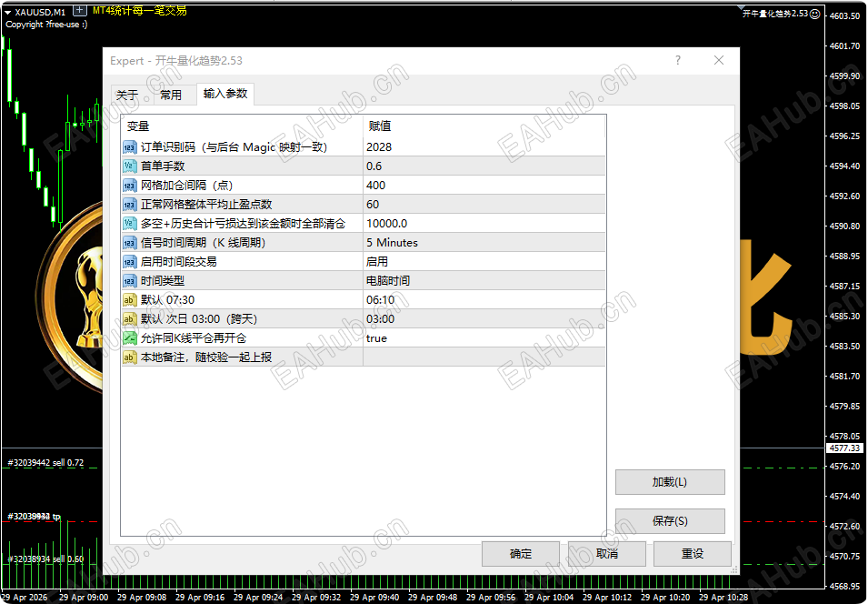The width and height of the screenshot is (868, 604).
Task: Click the icon beside 信号时间周期 row
Action: [x=130, y=243]
